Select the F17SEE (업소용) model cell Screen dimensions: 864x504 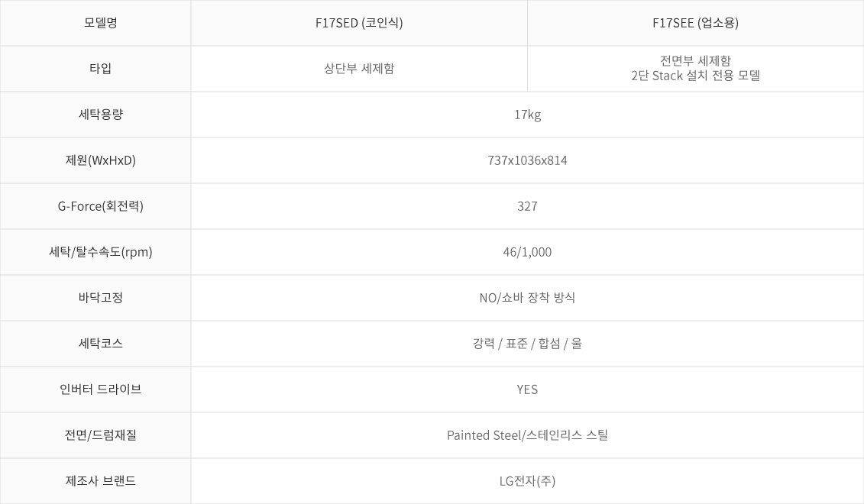[695, 23]
